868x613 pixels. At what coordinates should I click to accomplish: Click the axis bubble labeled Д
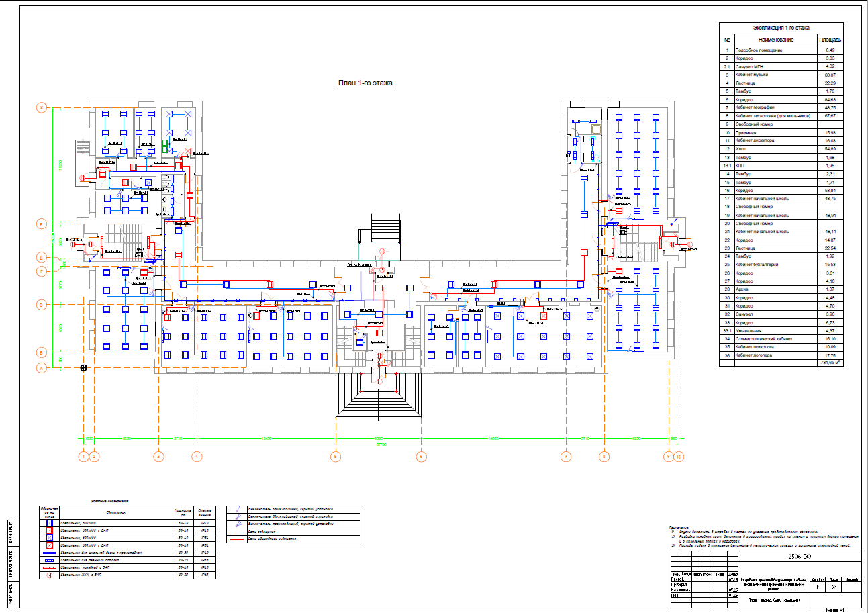pyautogui.click(x=40, y=258)
